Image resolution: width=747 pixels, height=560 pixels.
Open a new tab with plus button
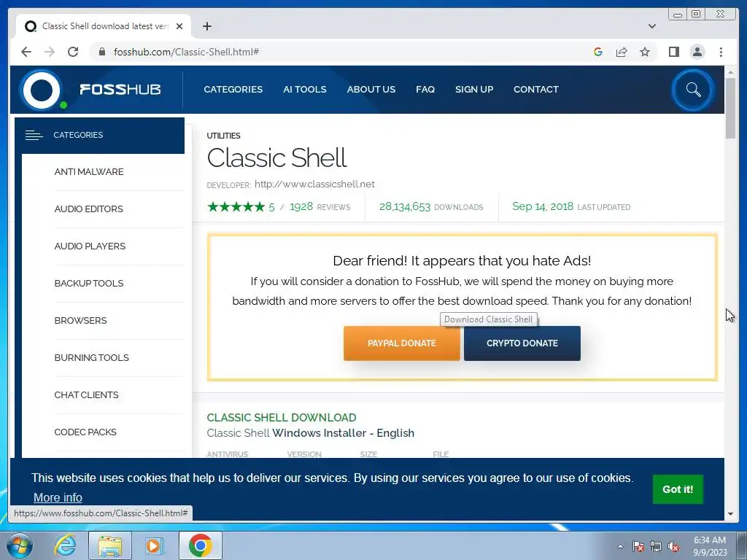point(206,26)
